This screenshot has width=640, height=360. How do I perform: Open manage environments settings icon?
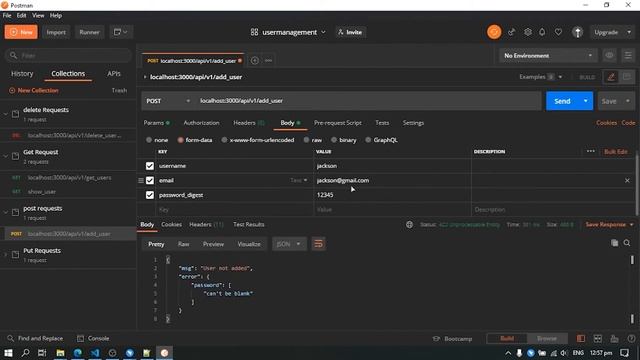(x=628, y=56)
